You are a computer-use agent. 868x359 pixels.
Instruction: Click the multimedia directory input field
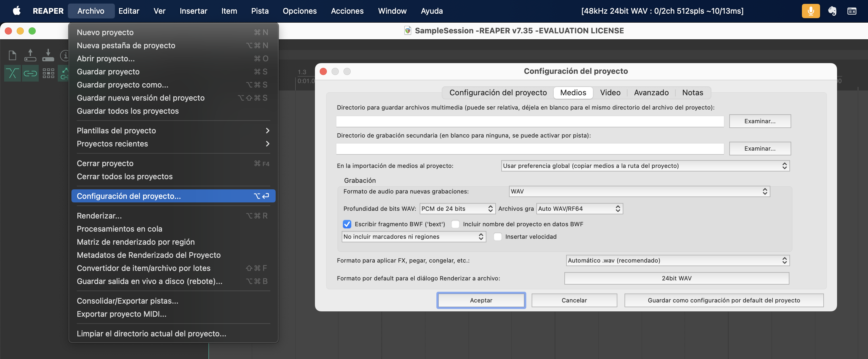(x=530, y=121)
